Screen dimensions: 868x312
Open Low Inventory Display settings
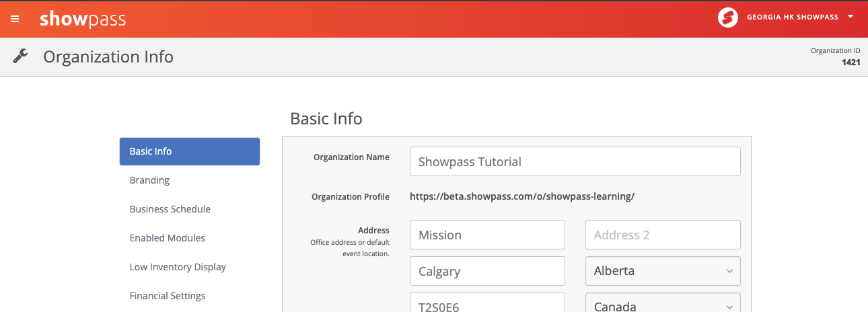tap(178, 267)
